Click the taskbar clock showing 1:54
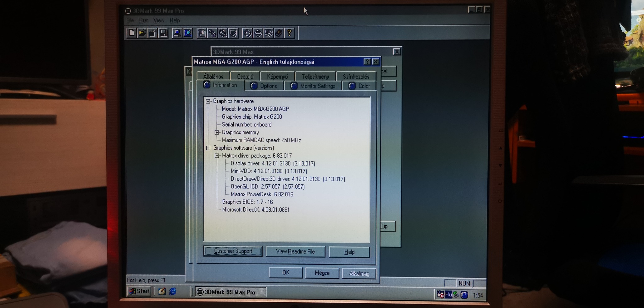This screenshot has width=644, height=308. click(x=478, y=295)
